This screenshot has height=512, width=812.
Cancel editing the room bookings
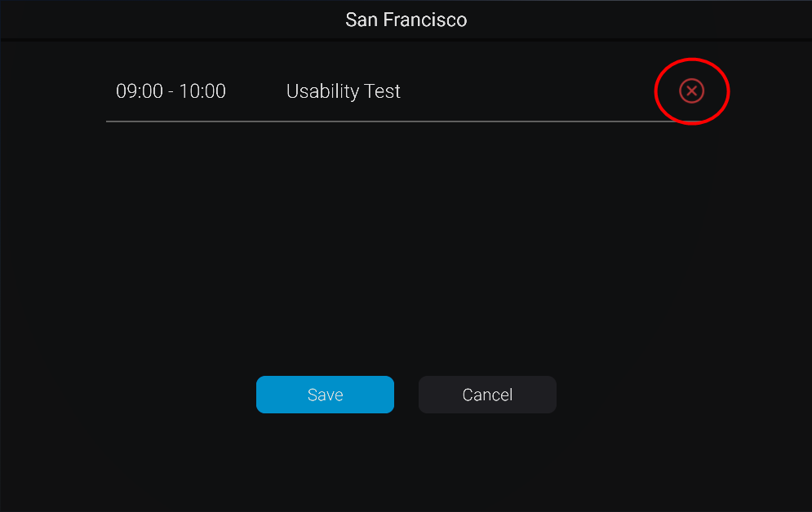487,395
